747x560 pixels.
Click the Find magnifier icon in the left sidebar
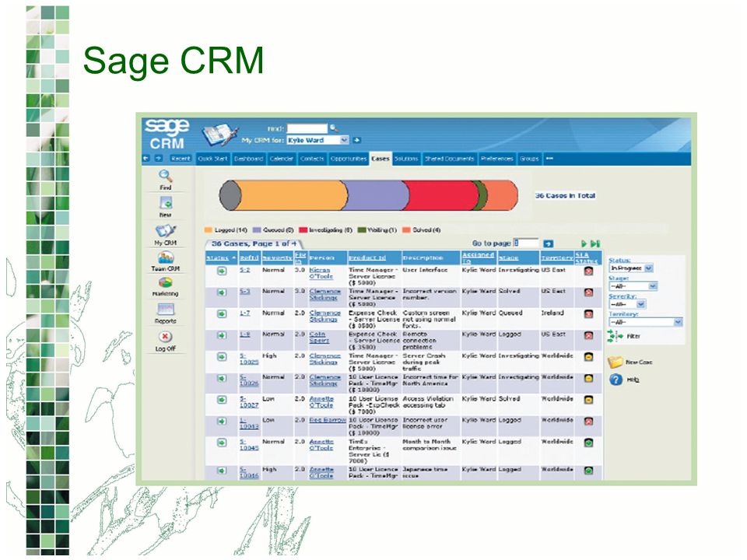click(165, 177)
